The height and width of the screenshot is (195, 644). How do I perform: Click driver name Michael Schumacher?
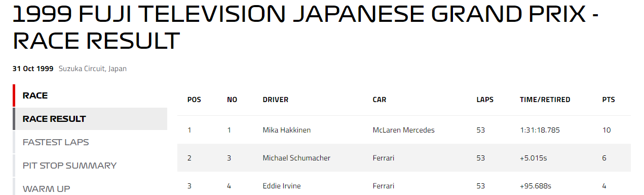point(296,158)
